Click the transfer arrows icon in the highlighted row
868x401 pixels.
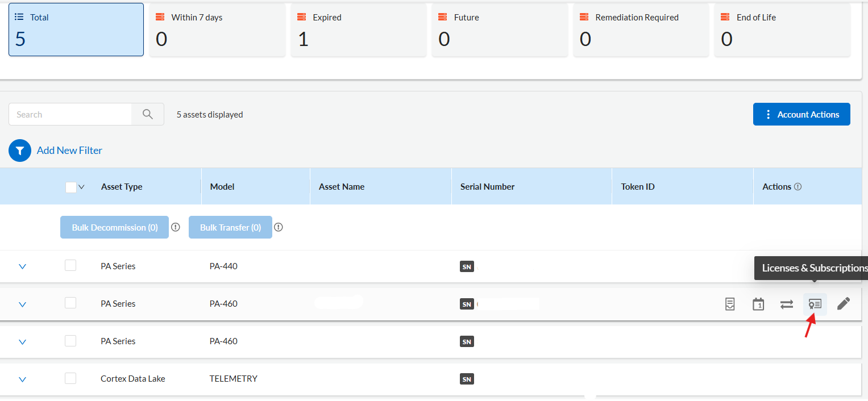click(x=786, y=304)
